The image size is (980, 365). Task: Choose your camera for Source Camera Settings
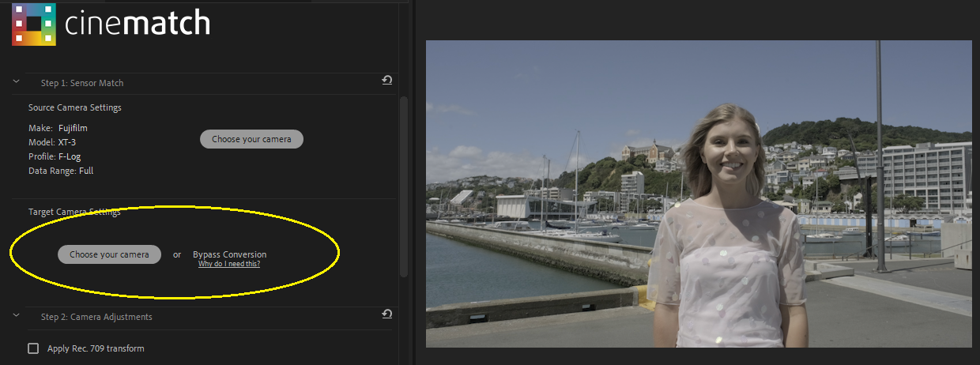[251, 139]
